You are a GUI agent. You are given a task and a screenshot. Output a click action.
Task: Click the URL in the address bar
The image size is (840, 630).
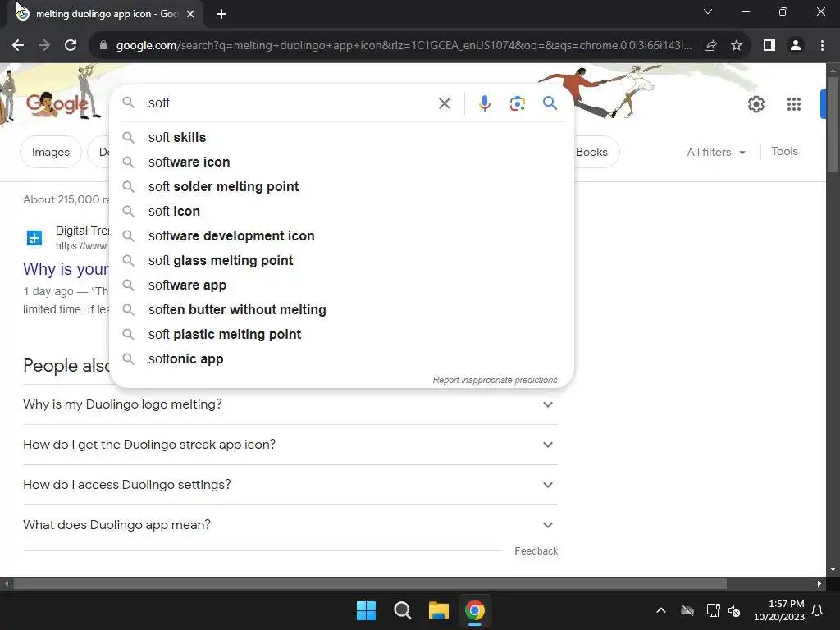404,46
